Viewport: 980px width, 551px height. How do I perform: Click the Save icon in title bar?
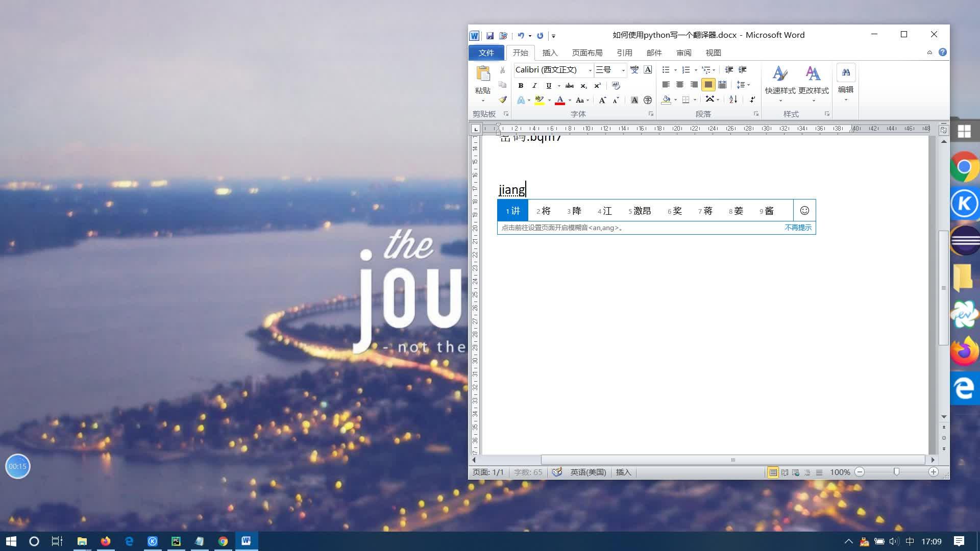[489, 35]
